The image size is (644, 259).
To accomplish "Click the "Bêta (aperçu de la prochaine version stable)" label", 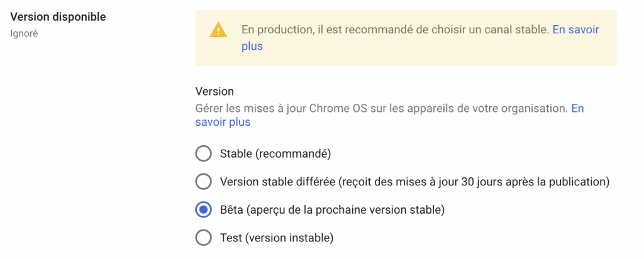I will [x=332, y=210].
